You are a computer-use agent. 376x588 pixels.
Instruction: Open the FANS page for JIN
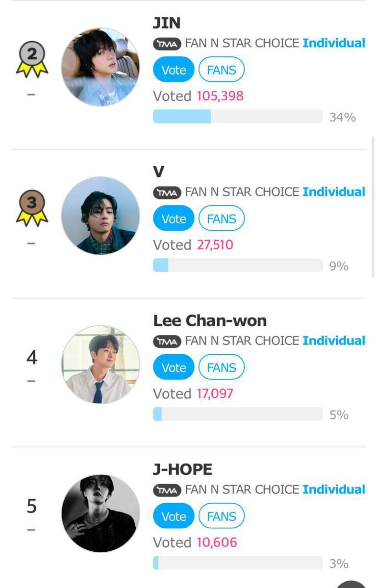(x=222, y=70)
